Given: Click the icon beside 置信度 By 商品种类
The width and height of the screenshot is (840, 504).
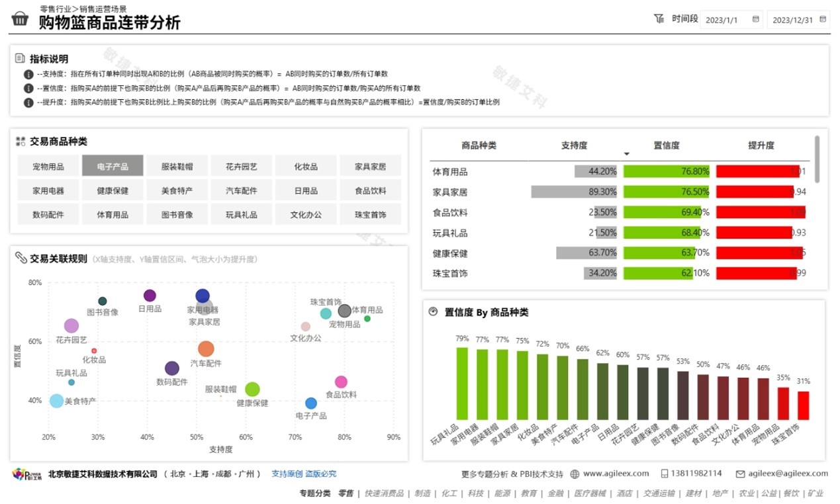Looking at the screenshot, I should click(x=434, y=311).
